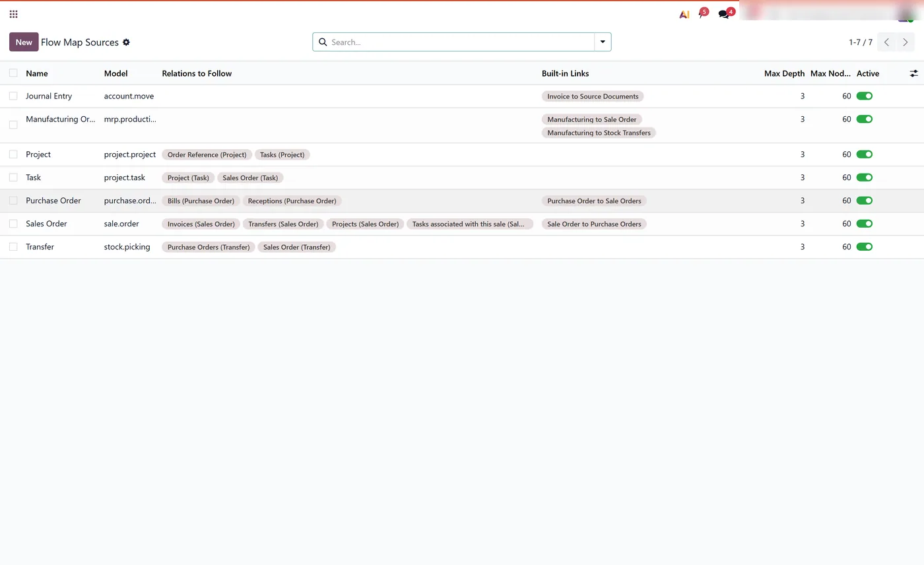924x565 pixels.
Task: Click Order Reference (Project) tag
Action: click(x=207, y=154)
